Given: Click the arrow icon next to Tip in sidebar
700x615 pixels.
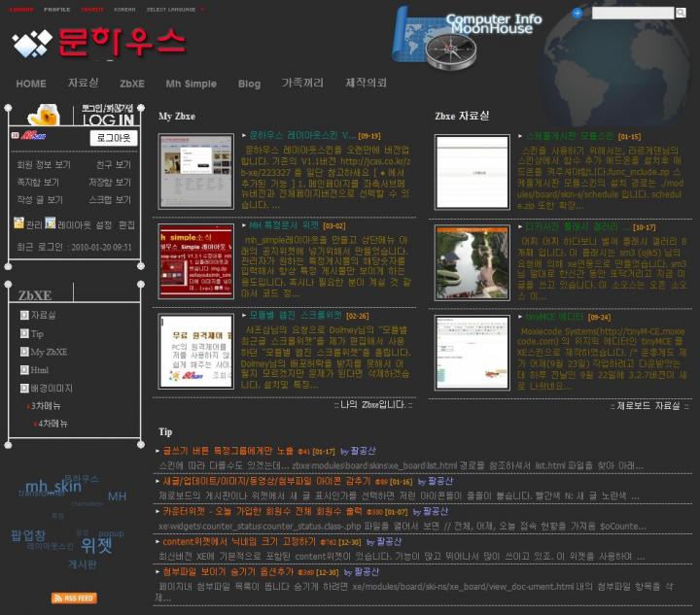Looking at the screenshot, I should [24, 333].
